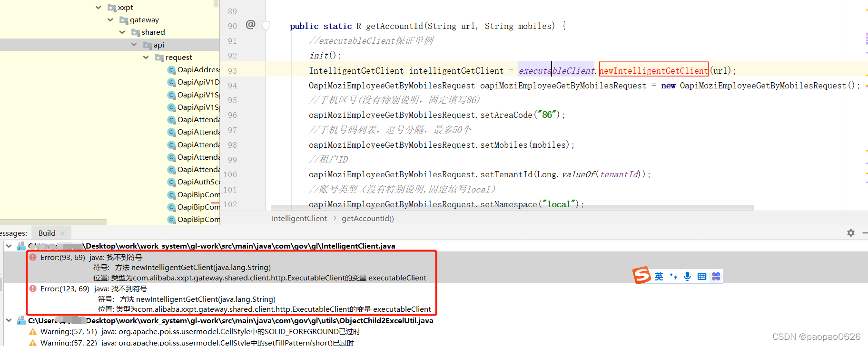Click the Sogou input method S logo
This screenshot has width=868, height=346.
641,275
